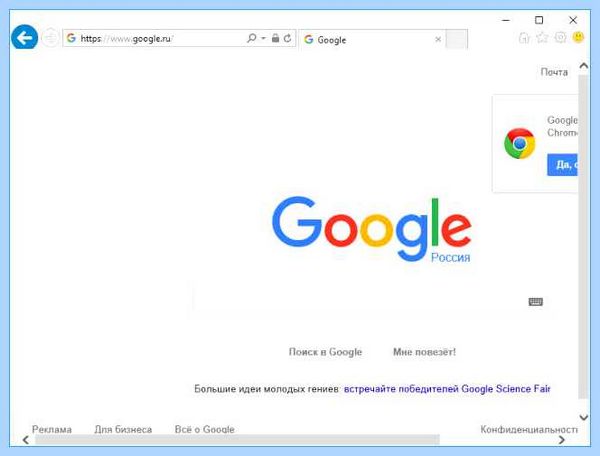Viewport: 600px width, 456px height.
Task: Open Favorites star icon
Action: [x=542, y=37]
